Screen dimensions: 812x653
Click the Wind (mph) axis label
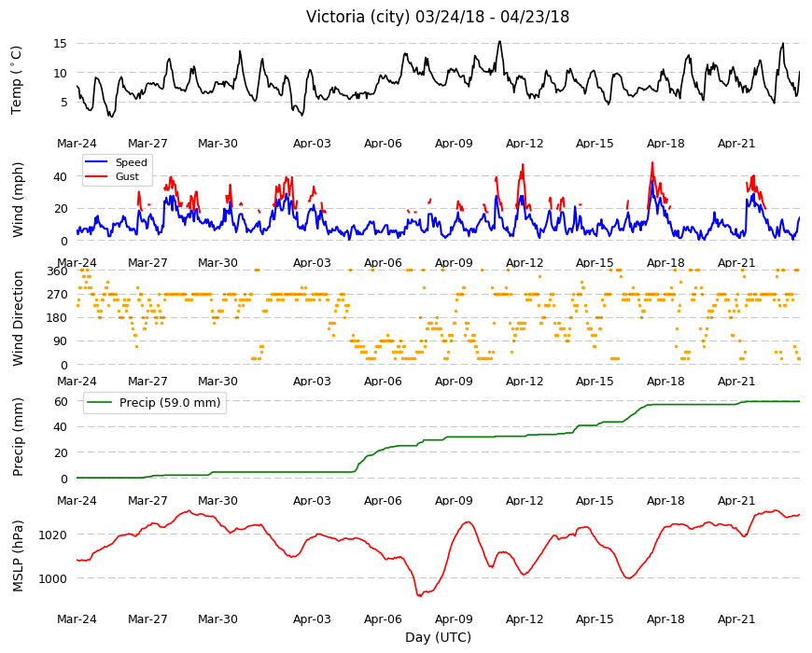(18, 200)
